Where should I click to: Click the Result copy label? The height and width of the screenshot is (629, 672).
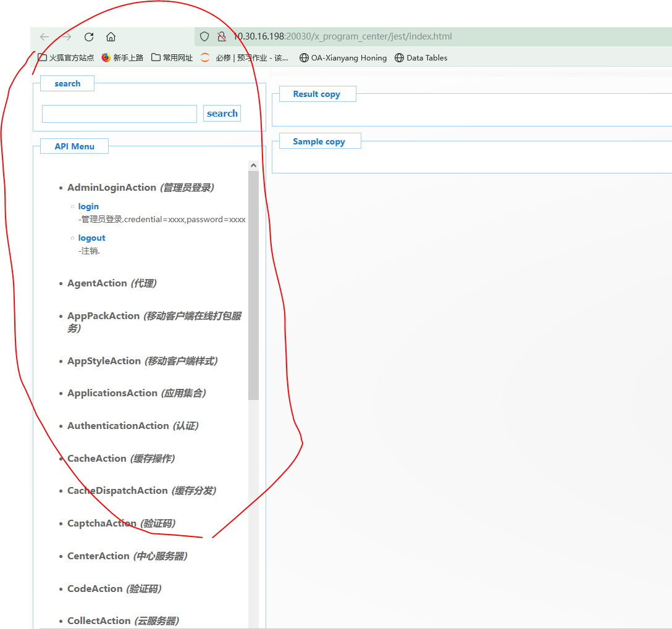[317, 94]
